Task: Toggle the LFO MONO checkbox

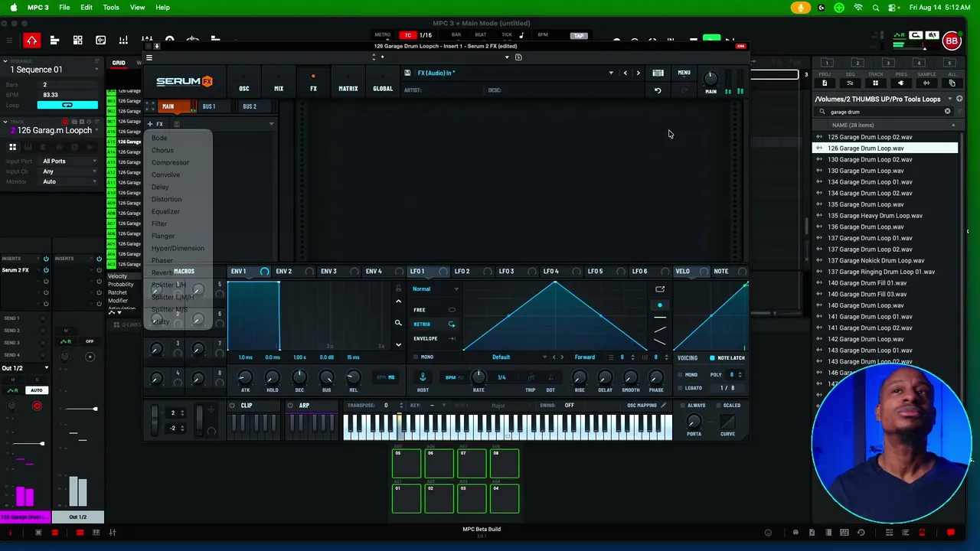Action: pyautogui.click(x=416, y=357)
